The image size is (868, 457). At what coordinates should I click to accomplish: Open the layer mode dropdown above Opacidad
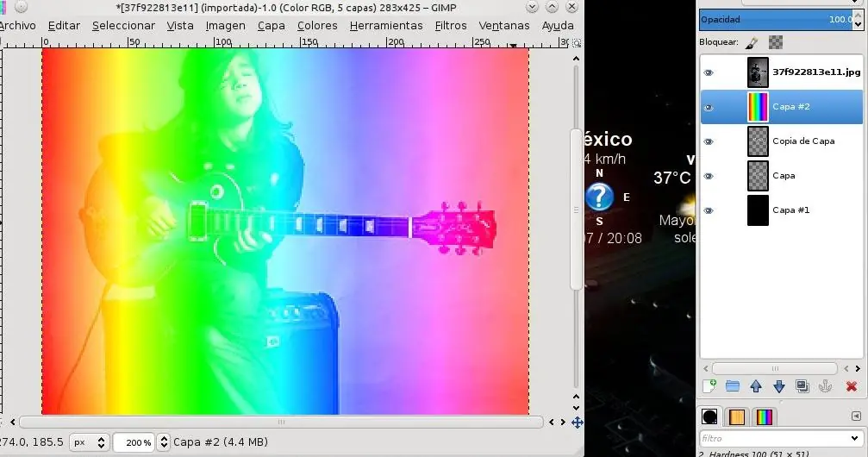point(802,3)
